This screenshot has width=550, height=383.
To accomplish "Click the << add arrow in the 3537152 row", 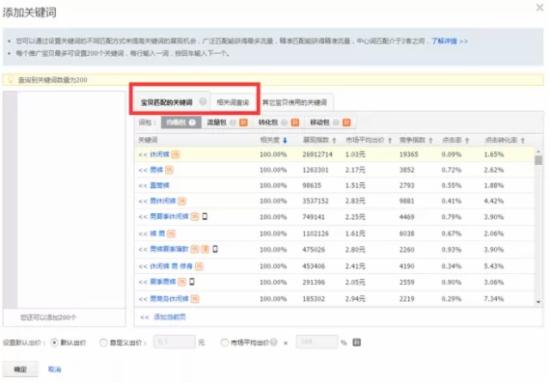I will click(143, 201).
